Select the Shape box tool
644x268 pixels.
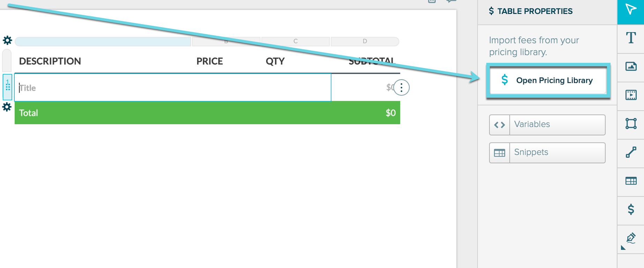click(631, 124)
